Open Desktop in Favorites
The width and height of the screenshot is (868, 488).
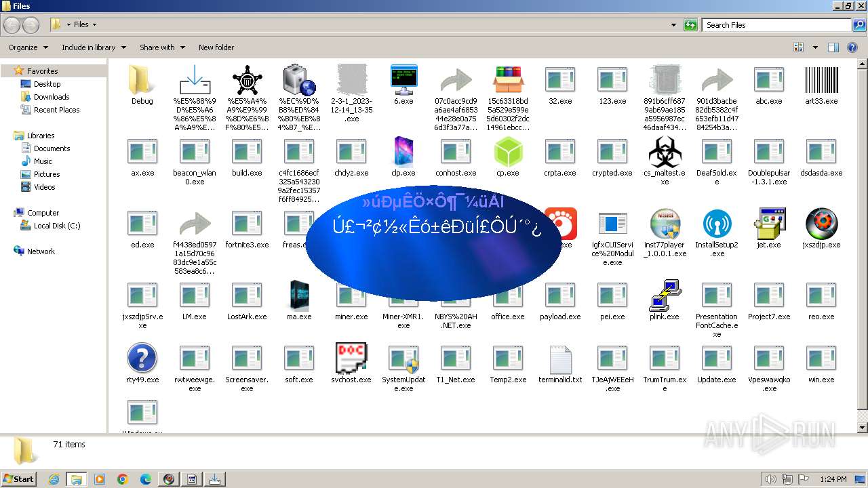pyautogui.click(x=47, y=84)
